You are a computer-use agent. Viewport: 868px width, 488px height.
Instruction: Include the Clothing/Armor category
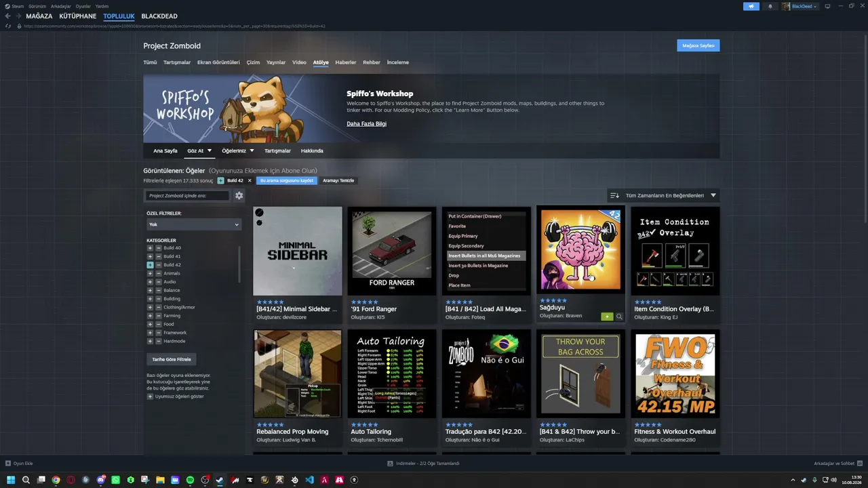click(150, 307)
